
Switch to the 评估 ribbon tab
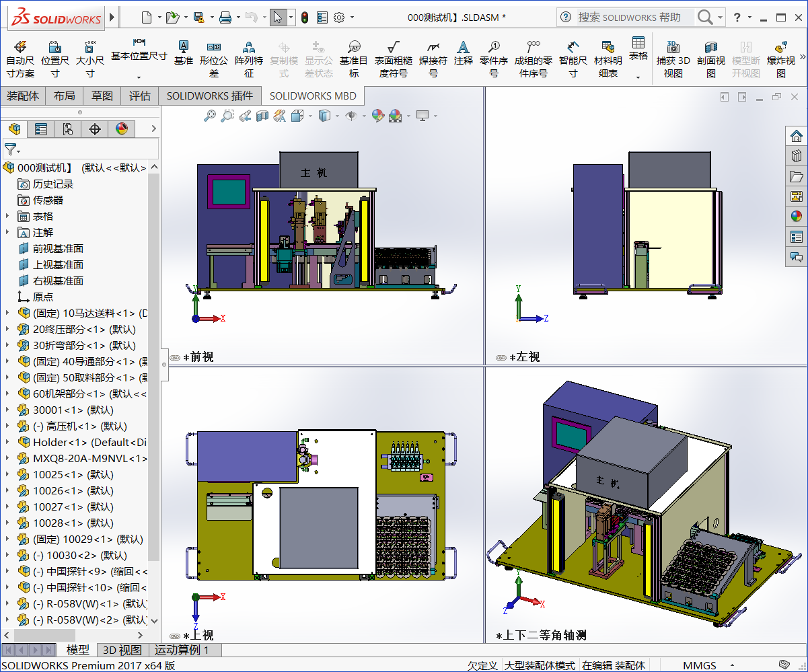[140, 96]
